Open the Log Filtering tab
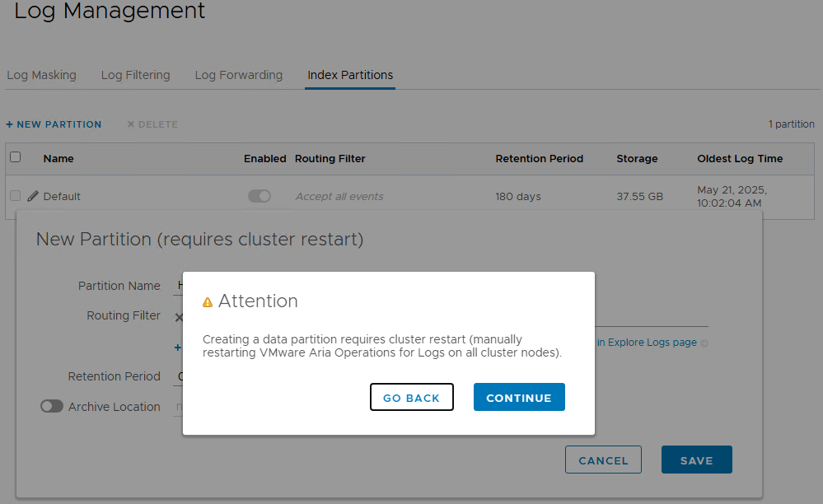The height and width of the screenshot is (504, 823). [135, 75]
